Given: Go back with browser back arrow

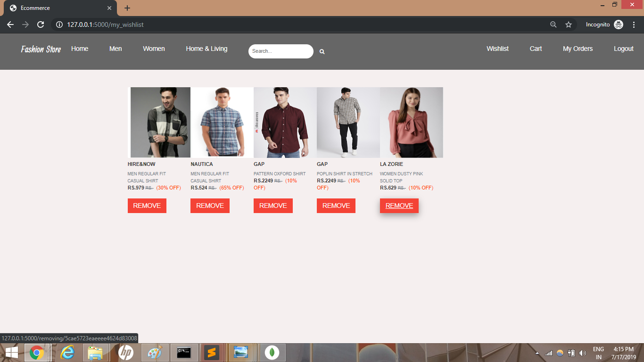Looking at the screenshot, I should click(10, 25).
